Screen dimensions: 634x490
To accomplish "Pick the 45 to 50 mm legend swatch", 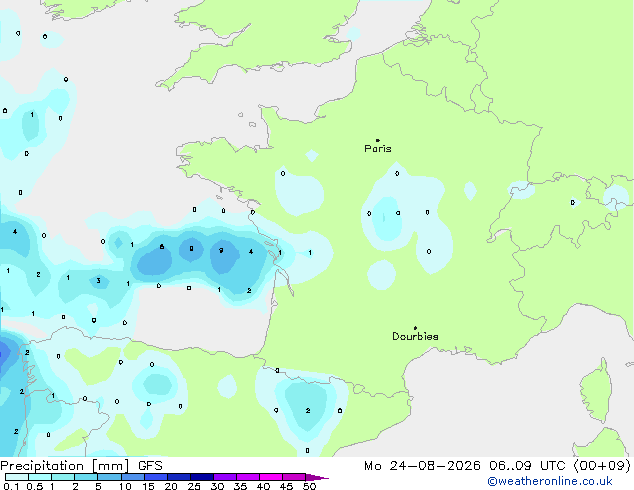I will coord(294,477).
